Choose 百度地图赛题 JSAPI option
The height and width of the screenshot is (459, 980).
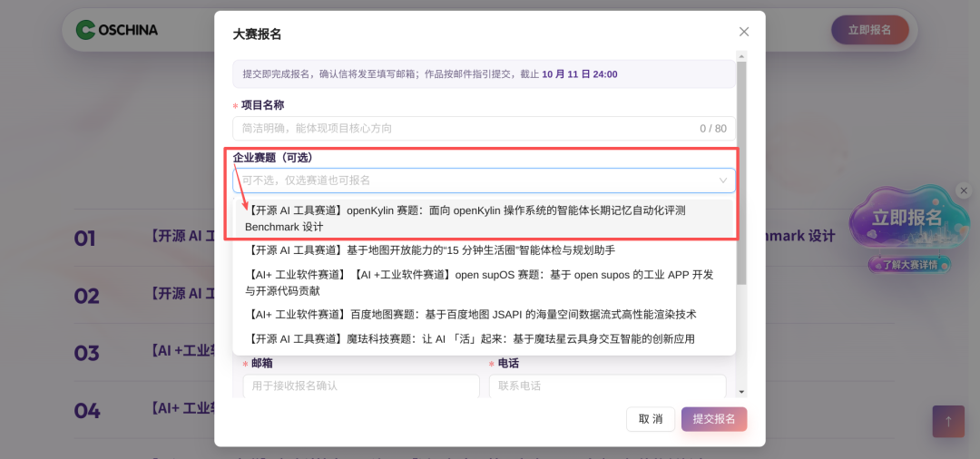(x=484, y=314)
